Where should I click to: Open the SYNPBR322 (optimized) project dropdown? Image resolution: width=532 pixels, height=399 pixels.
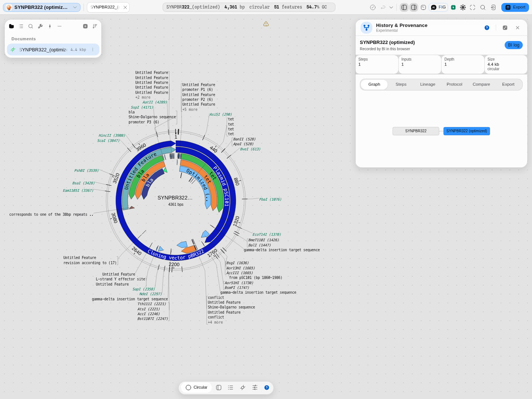coord(42,7)
